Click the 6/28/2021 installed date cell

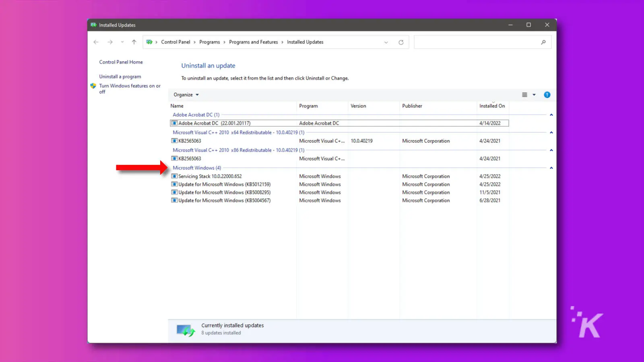(x=490, y=200)
